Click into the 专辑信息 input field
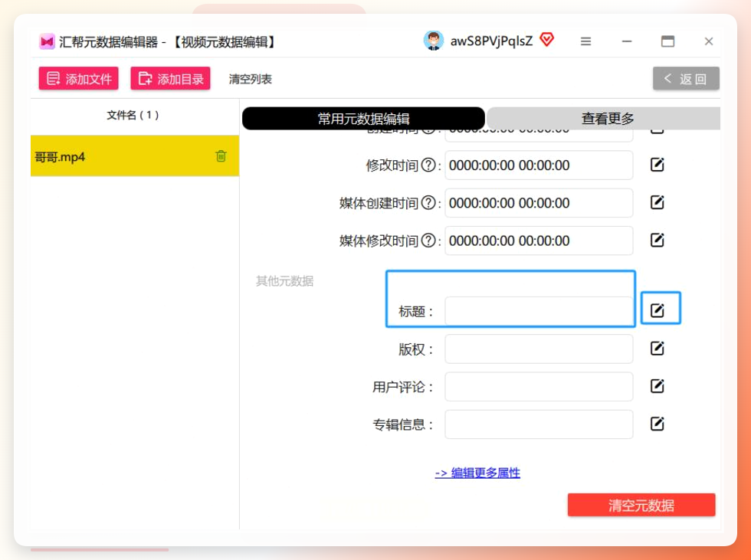The height and width of the screenshot is (560, 751). point(539,424)
